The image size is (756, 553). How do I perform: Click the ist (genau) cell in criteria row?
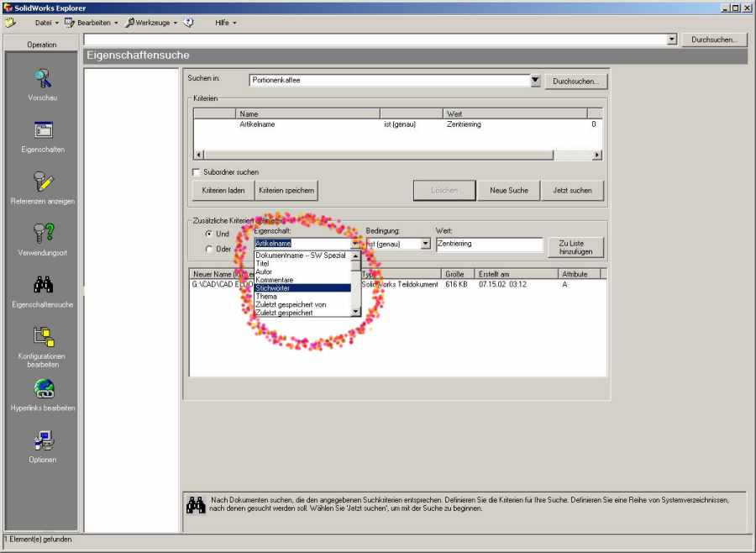click(400, 124)
